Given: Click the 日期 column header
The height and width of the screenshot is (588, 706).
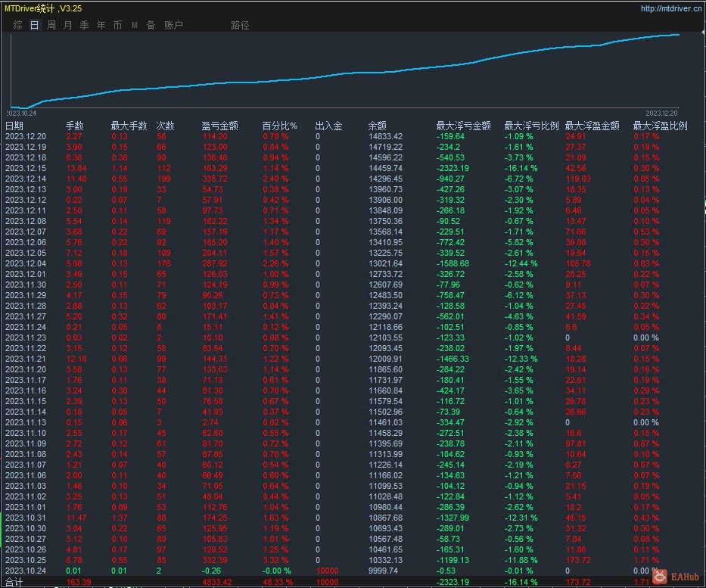Looking at the screenshot, I should 14,126.
